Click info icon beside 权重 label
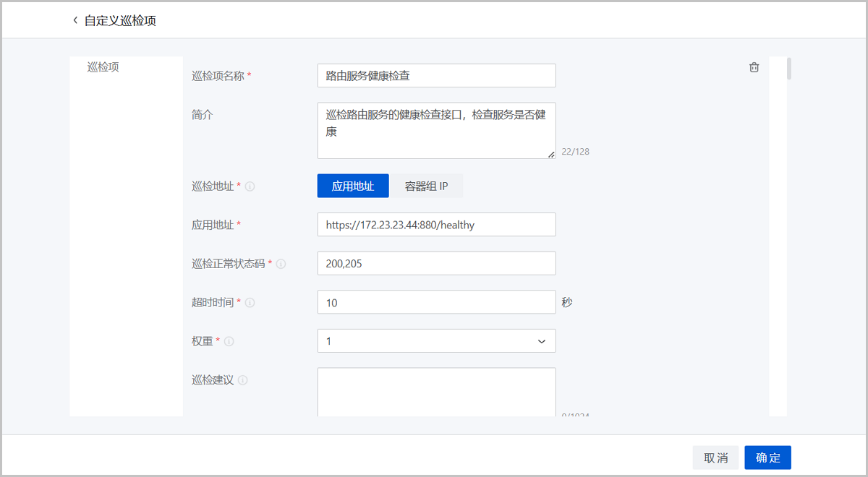Image resolution: width=868 pixels, height=477 pixels. click(229, 342)
